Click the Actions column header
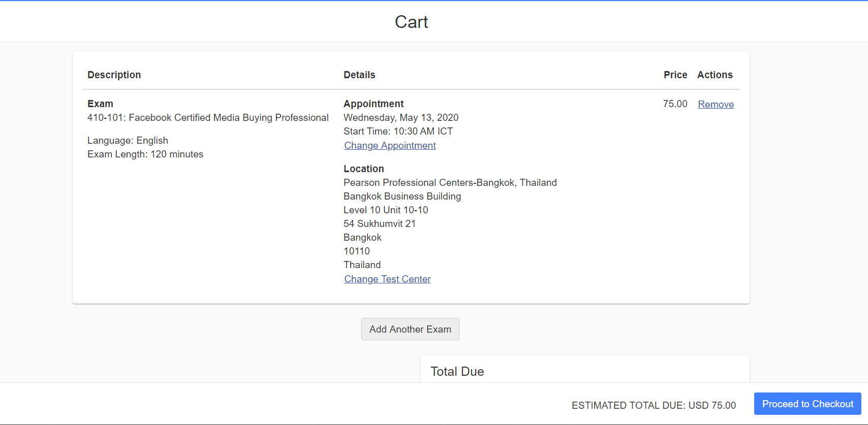The height and width of the screenshot is (425, 868). click(715, 75)
